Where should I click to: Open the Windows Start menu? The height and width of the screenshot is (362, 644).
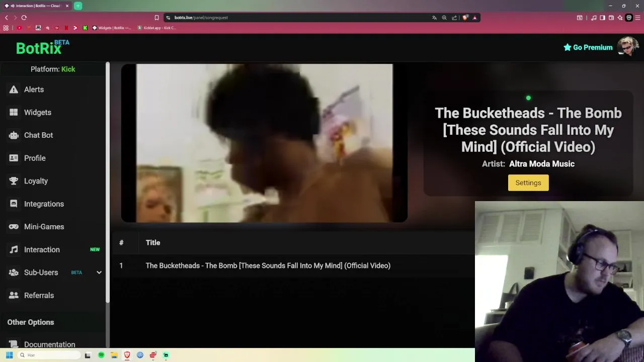[x=9, y=355]
